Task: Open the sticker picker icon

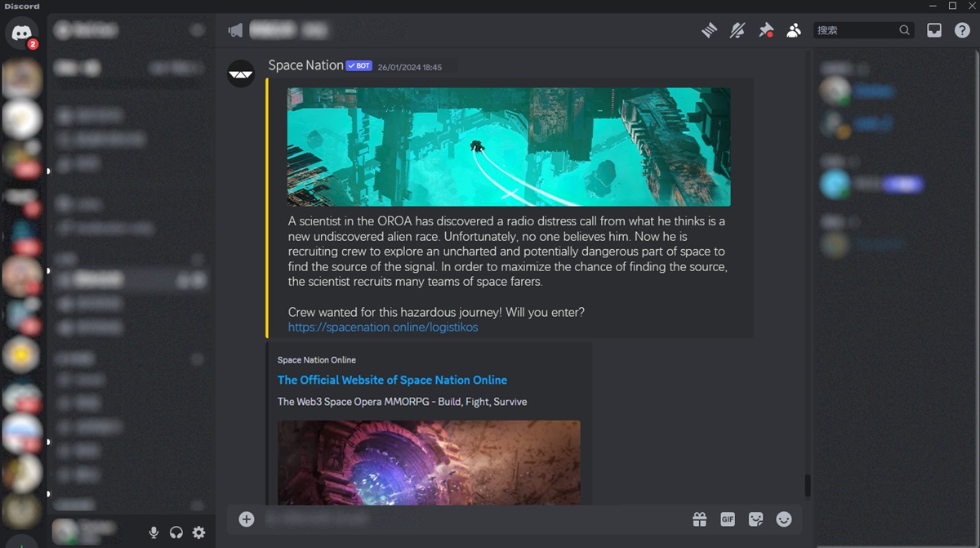Action: tap(756, 519)
